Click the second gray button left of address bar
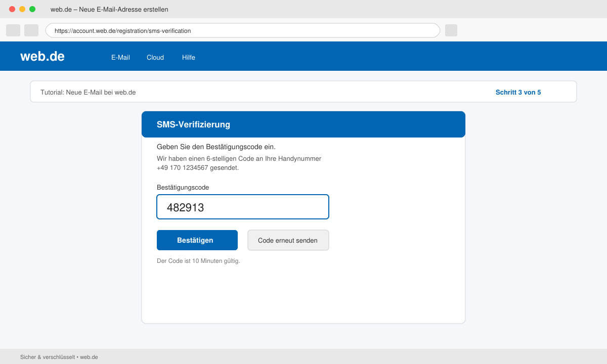Screen dimensions: 607x364 31,30
